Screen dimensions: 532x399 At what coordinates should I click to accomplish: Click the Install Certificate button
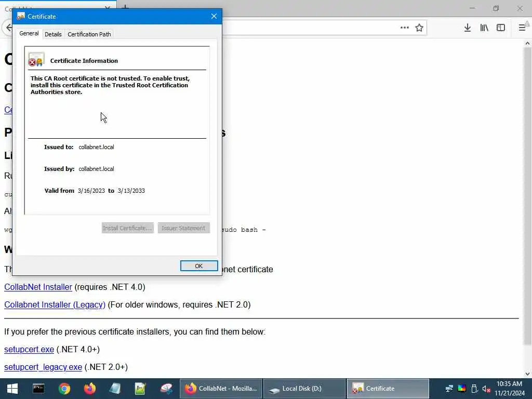click(x=128, y=228)
